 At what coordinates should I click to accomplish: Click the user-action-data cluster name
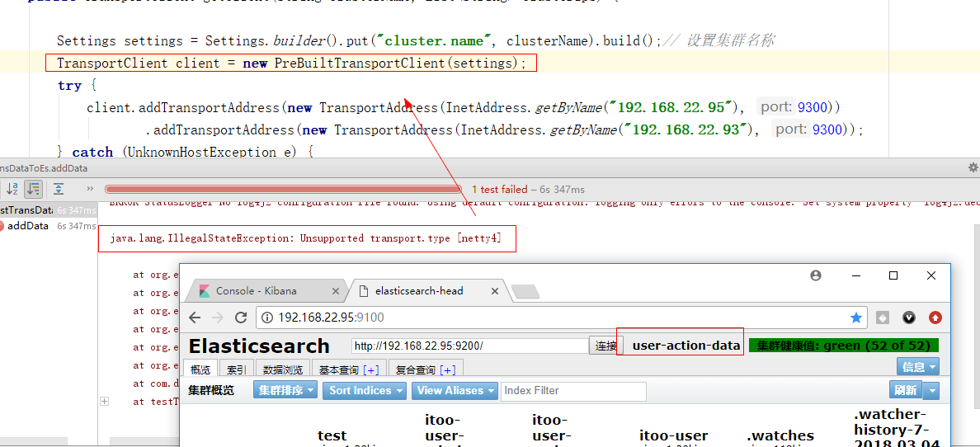click(686, 346)
